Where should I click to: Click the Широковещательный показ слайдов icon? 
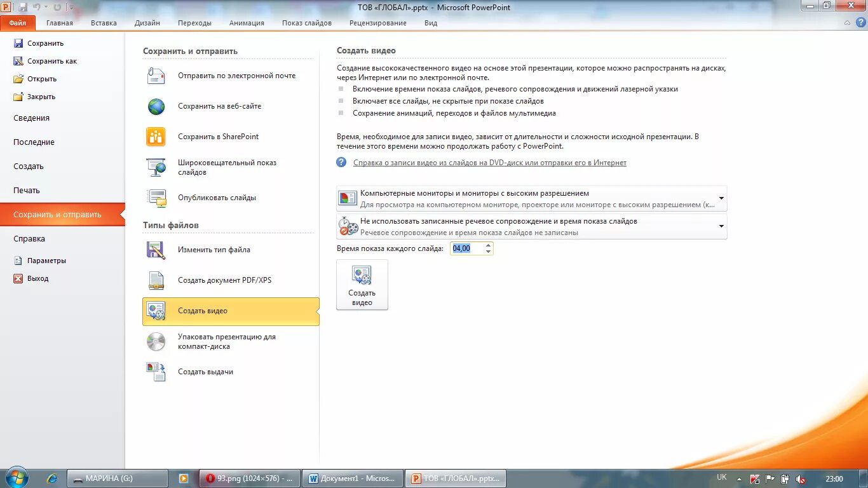pos(156,167)
